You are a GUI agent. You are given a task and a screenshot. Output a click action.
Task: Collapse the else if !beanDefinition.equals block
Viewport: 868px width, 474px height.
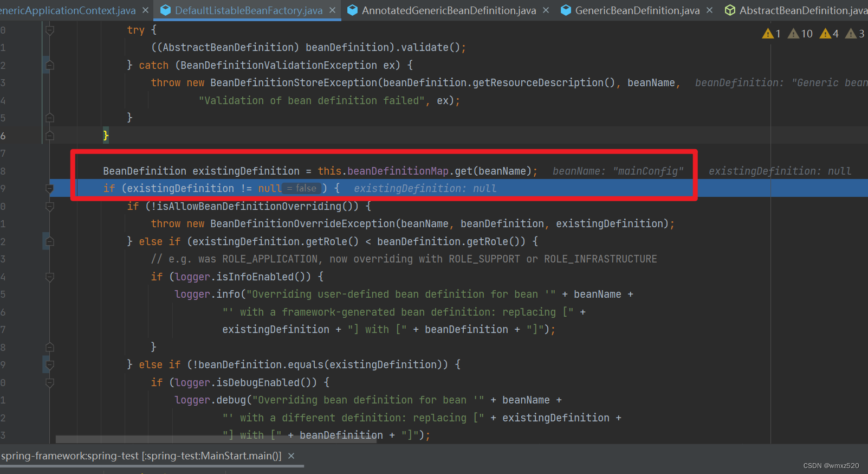click(50, 365)
